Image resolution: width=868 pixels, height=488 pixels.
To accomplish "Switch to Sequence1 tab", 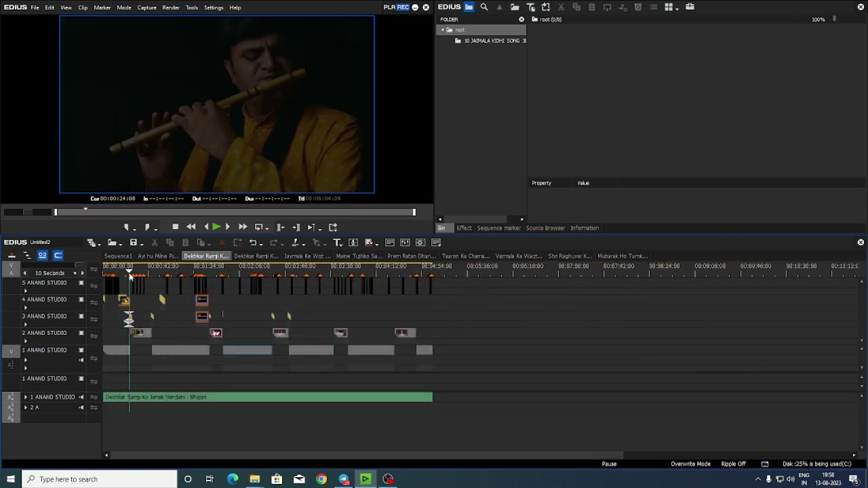I will click(118, 256).
